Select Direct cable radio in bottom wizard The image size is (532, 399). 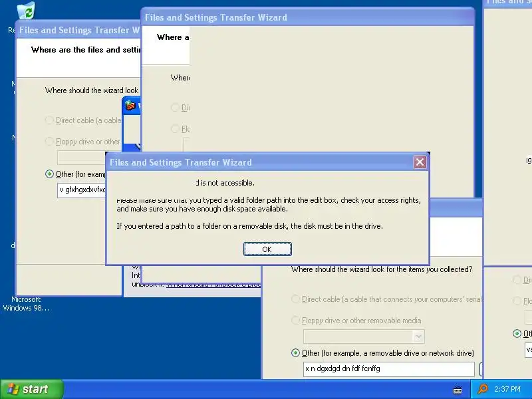point(295,299)
